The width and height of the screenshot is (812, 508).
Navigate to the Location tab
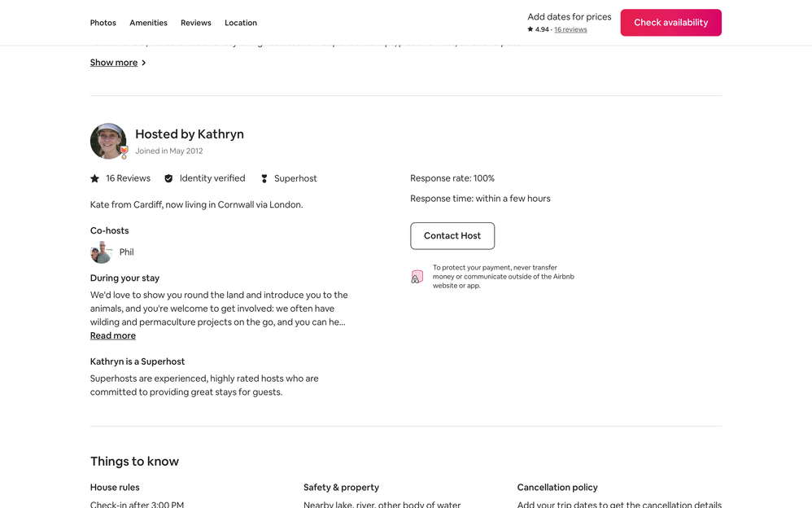tap(241, 23)
